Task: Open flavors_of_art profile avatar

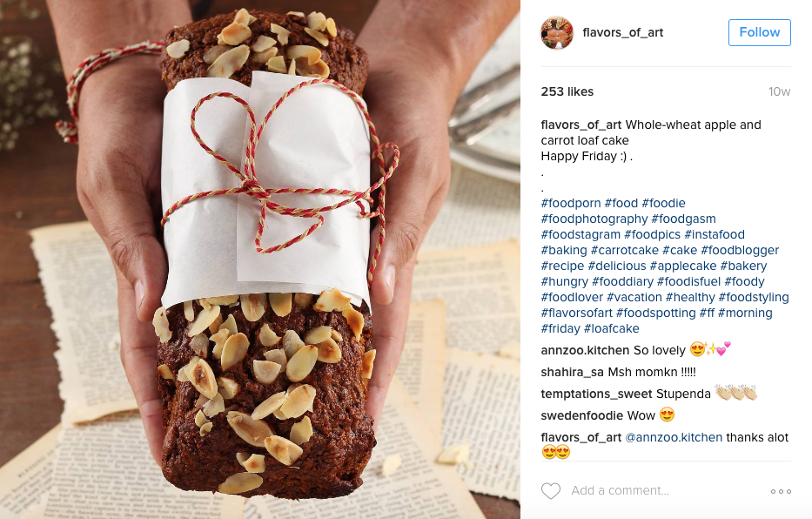Action: point(557,32)
